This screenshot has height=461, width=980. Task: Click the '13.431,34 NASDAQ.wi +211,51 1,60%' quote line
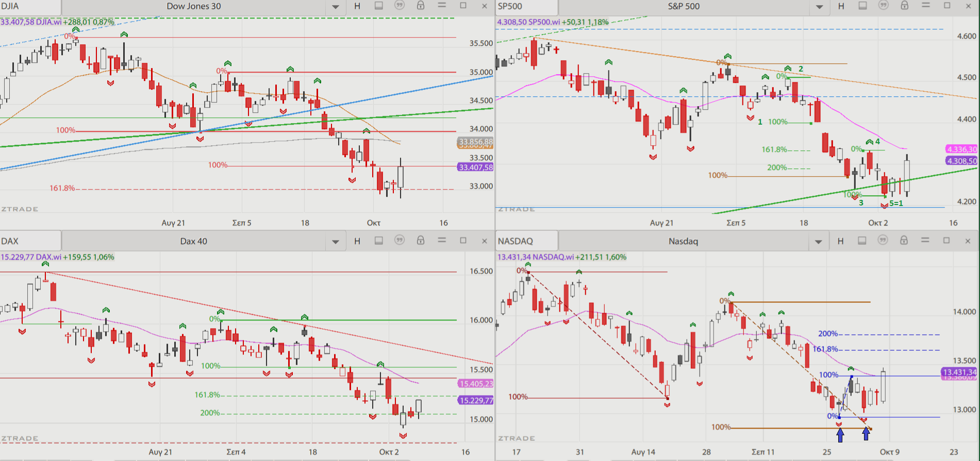point(562,257)
